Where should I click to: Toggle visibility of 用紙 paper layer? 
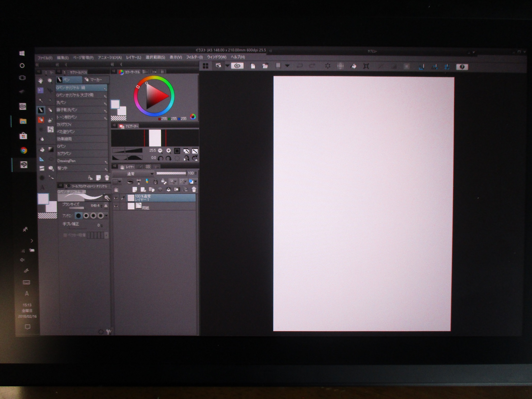[x=116, y=206]
